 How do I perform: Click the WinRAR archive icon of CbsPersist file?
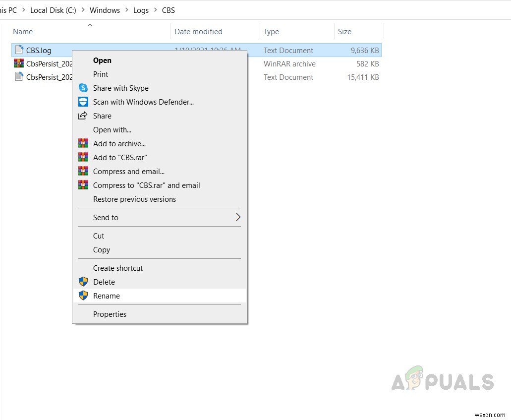click(19, 63)
